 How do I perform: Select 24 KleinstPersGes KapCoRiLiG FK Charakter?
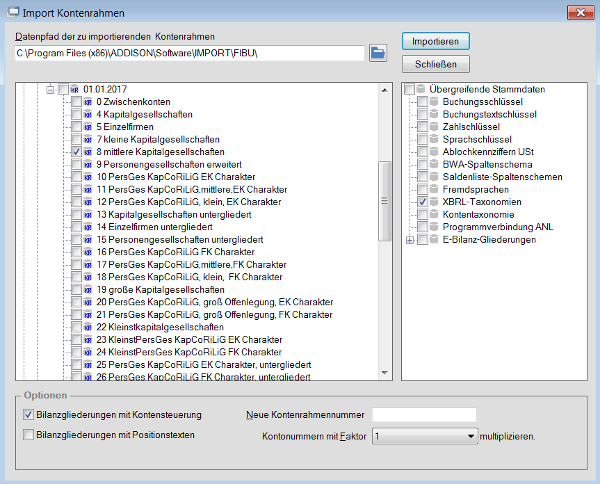[189, 352]
